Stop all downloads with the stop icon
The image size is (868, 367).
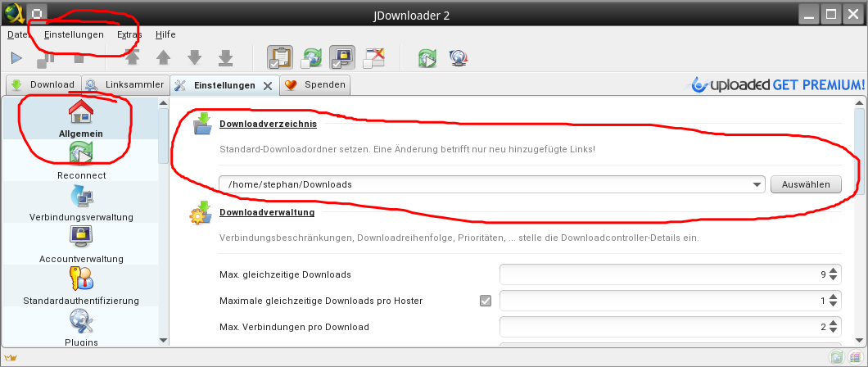tap(79, 57)
